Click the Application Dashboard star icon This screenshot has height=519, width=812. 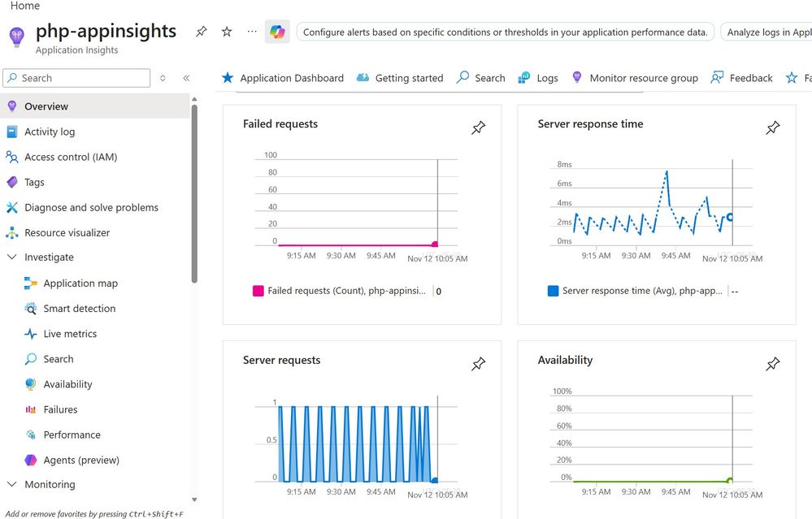coord(228,78)
